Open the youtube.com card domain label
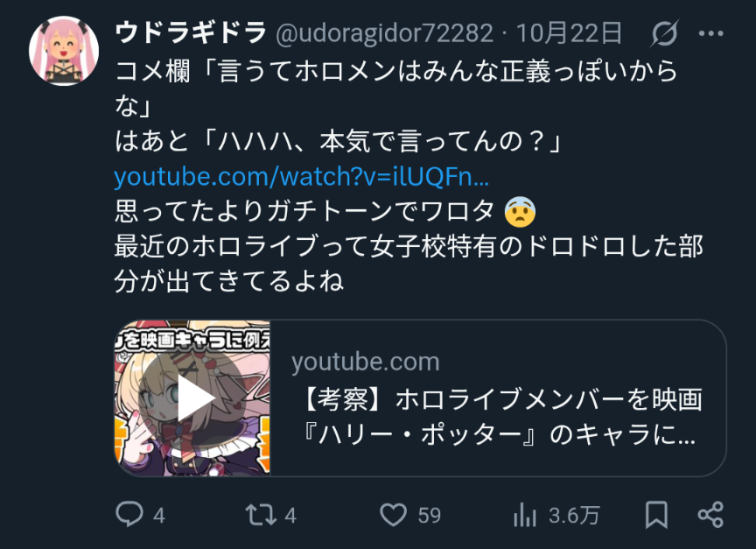 [366, 362]
